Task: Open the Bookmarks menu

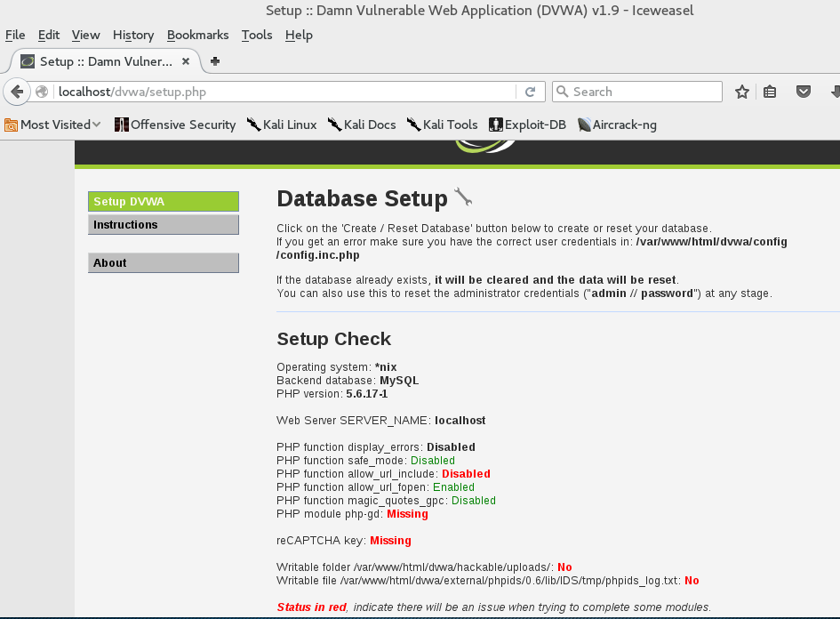Action: (197, 35)
